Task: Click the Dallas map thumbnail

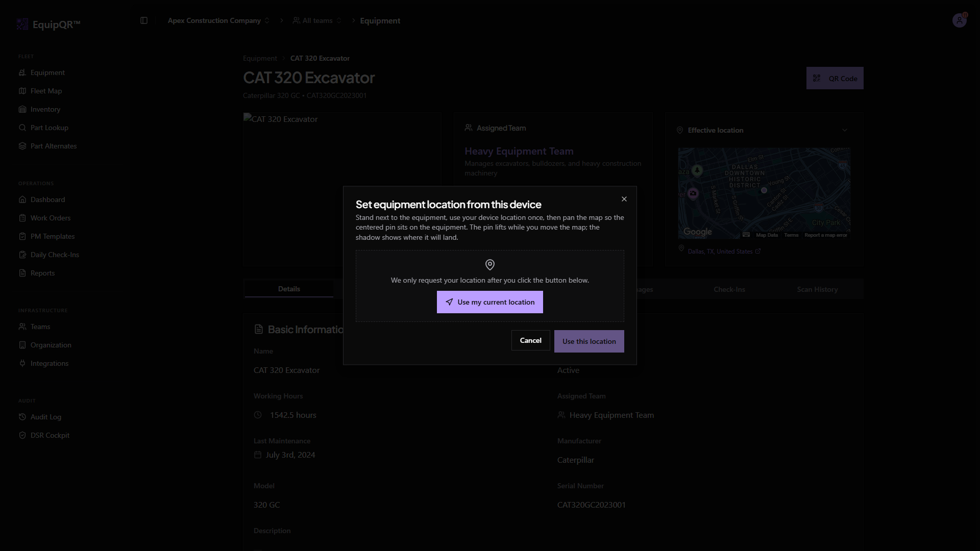Action: pos(764,193)
